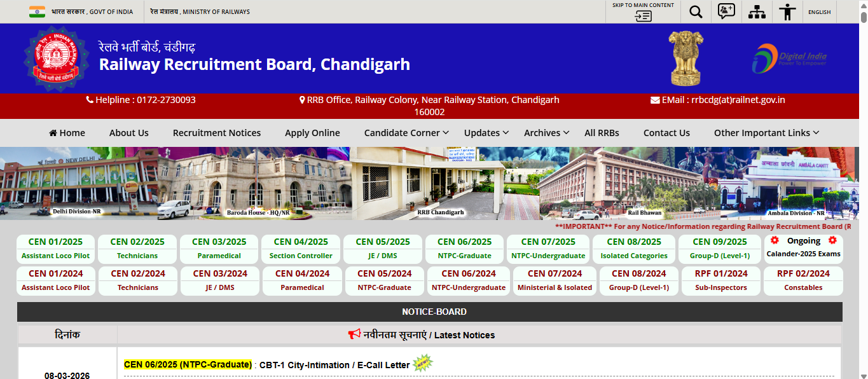Open CEN 01/2025 Assistant Loco Pilot button

(x=55, y=249)
